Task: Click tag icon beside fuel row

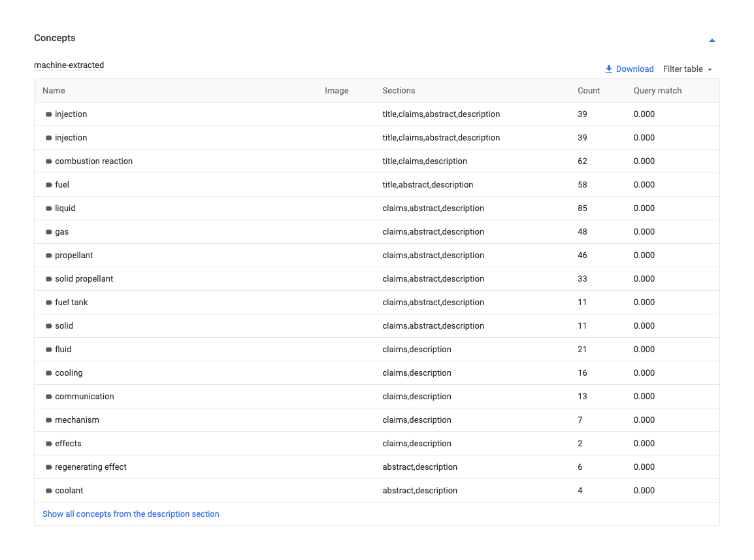Action: point(48,185)
